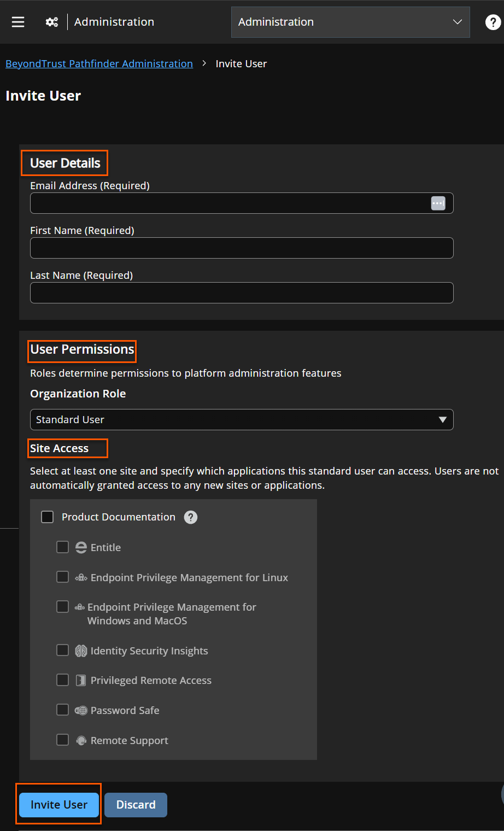Click the autofill icon in Email Address field

pos(438,203)
